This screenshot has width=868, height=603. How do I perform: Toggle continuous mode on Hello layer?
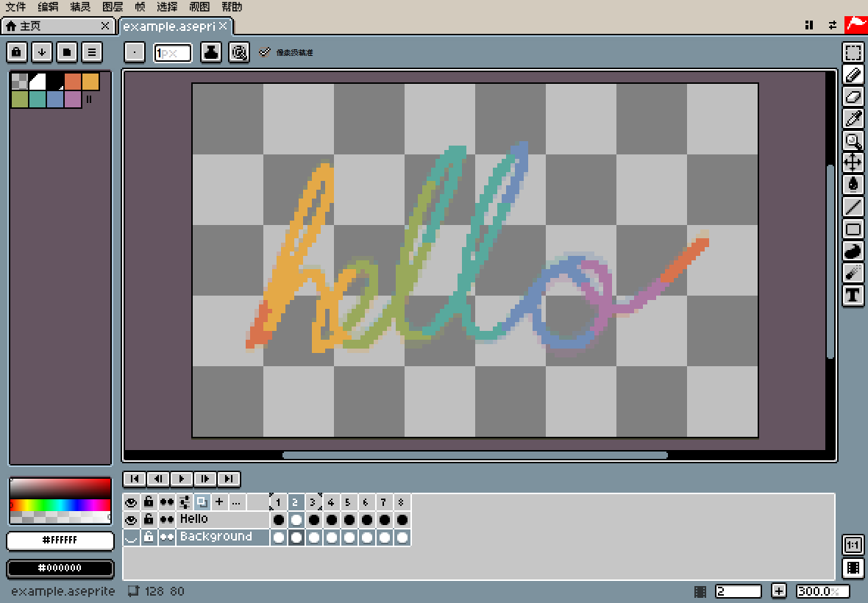click(167, 519)
